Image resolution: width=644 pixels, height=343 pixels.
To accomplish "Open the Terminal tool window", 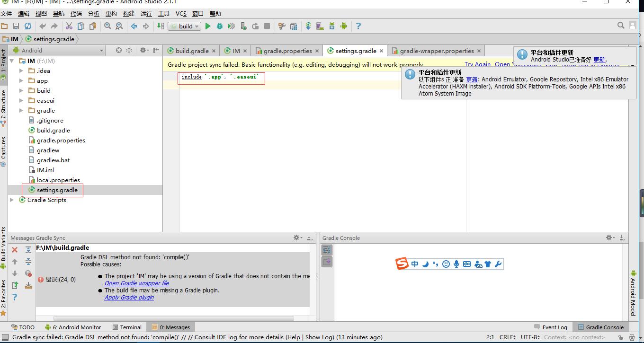I will (127, 327).
